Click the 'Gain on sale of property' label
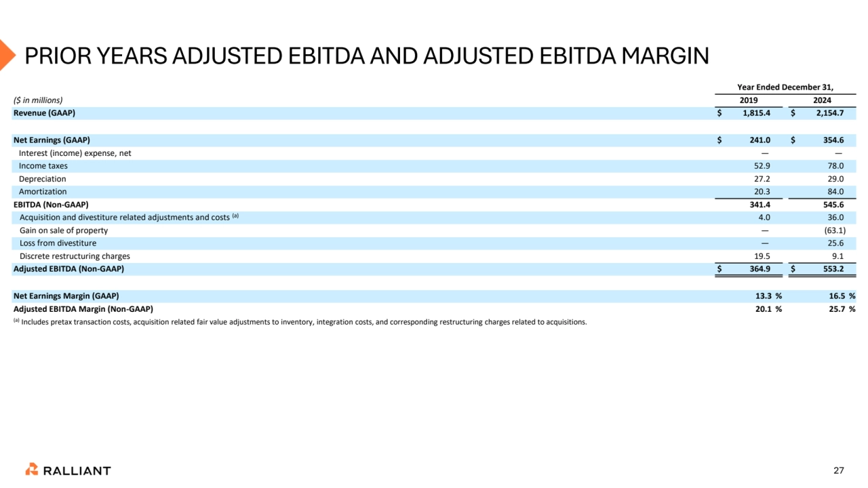Screen dimensions: 868x488 [64, 230]
